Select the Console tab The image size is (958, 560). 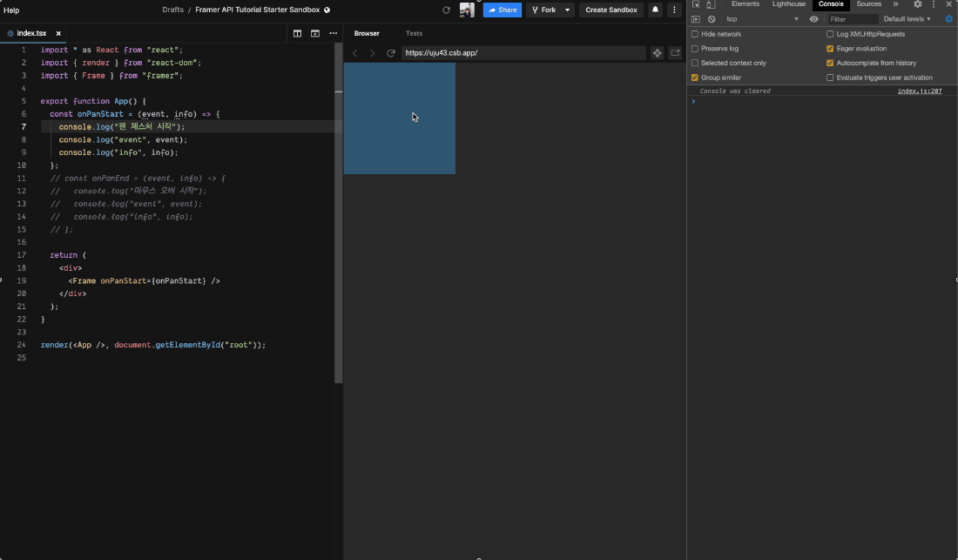pos(831,4)
